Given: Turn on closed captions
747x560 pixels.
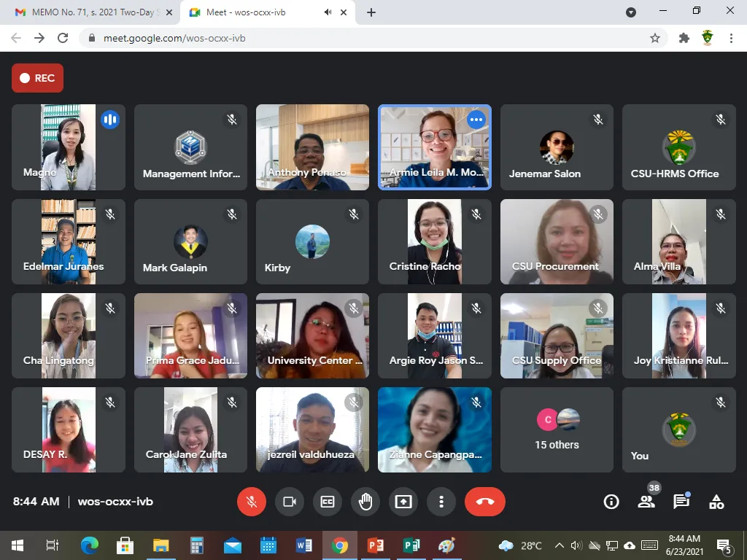Looking at the screenshot, I should coord(328,502).
